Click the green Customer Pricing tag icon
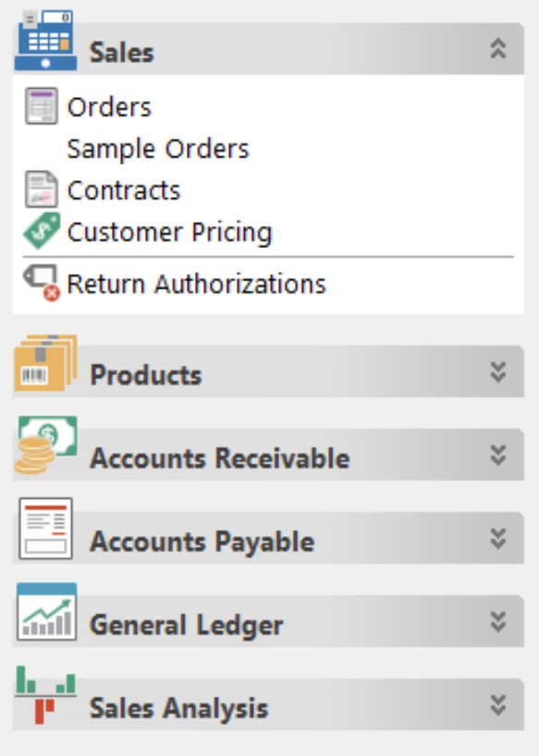The image size is (539, 756). (42, 230)
